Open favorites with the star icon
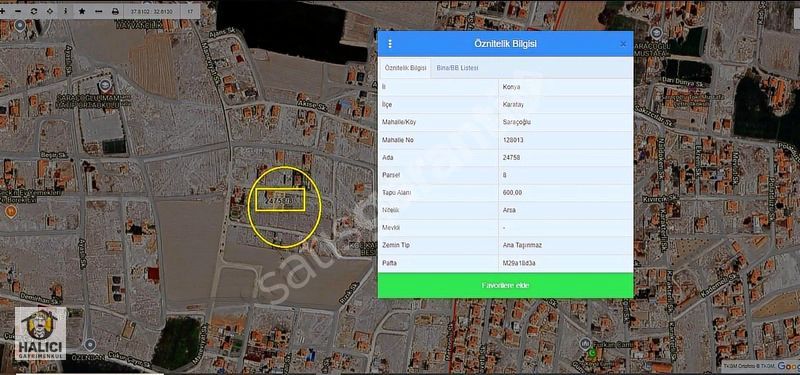This screenshot has width=800, height=375. pos(82,11)
